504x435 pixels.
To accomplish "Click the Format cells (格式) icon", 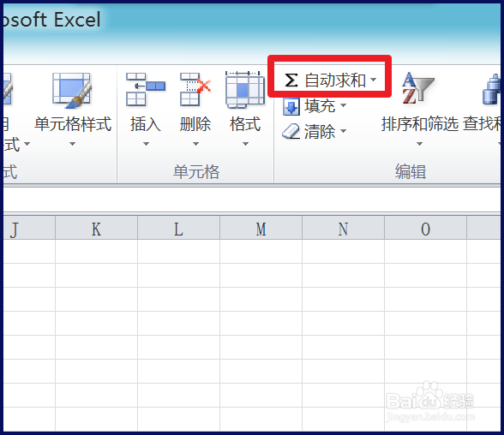I will (245, 90).
